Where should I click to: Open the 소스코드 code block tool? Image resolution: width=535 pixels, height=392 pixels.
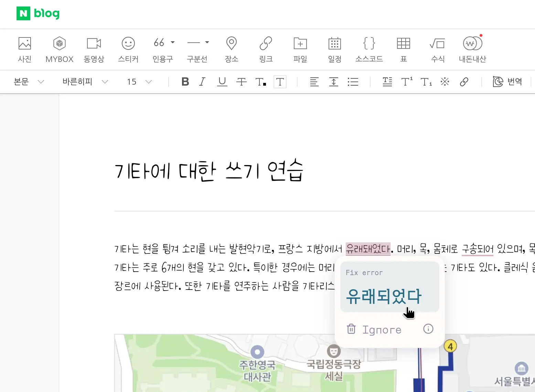[x=368, y=49]
